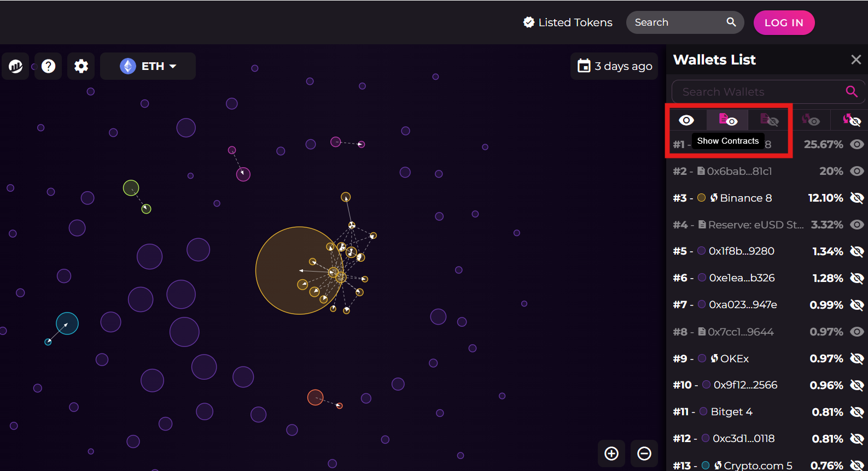Screen dimensions: 868x471
Task: Toggle visibility of wallet 0x7cc1...9644
Action: [x=857, y=332]
